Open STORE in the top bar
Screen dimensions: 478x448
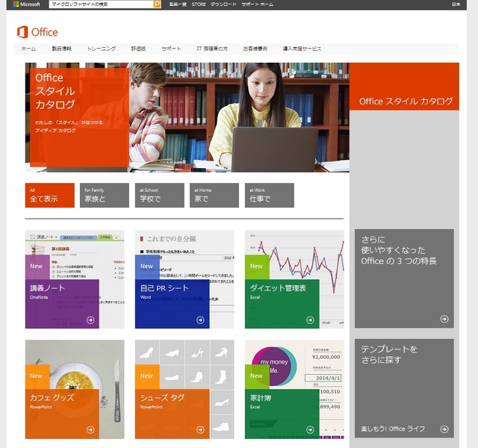point(199,4)
